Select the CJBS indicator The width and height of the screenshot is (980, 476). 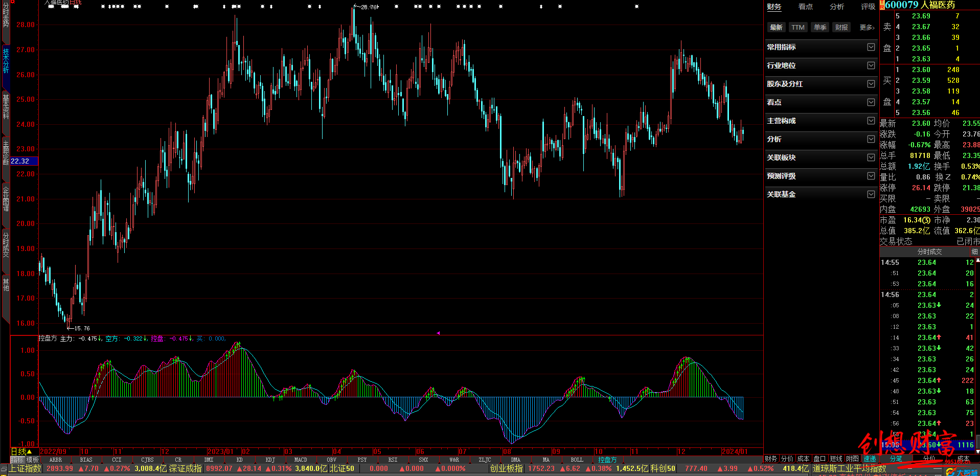[x=147, y=460]
